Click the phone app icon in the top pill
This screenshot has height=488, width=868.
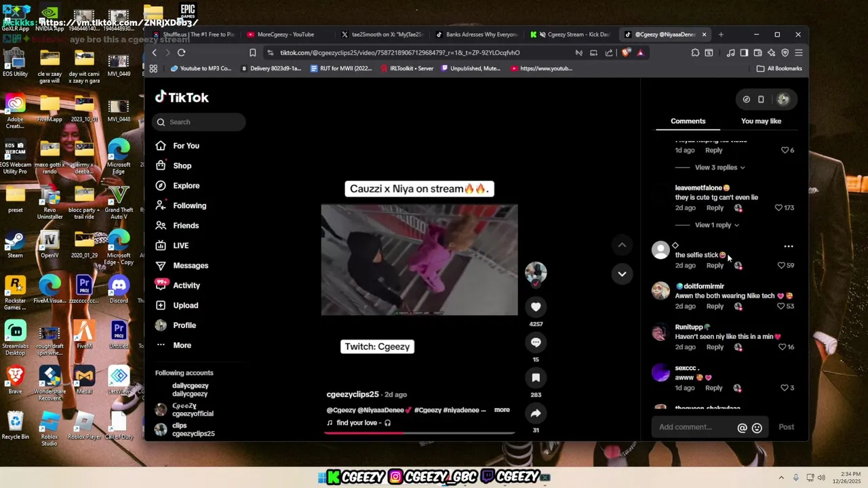pyautogui.click(x=761, y=100)
